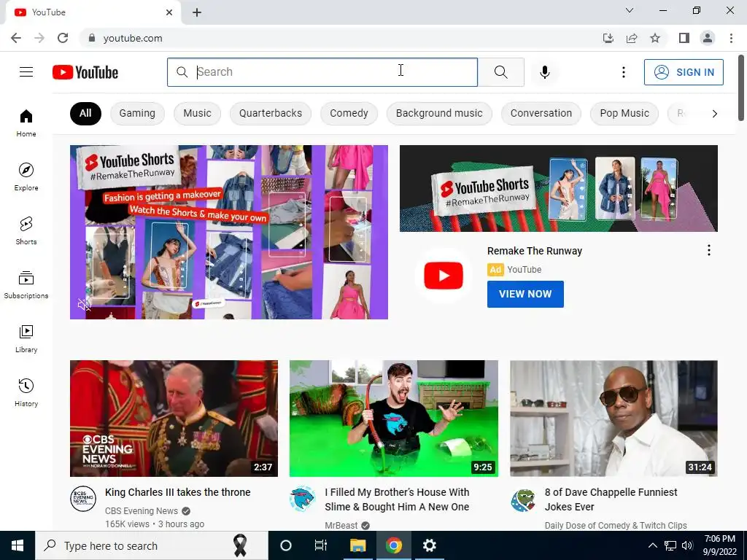Click the page vertical scrollbar
Screen dimensions: 747x560
pos(742,88)
